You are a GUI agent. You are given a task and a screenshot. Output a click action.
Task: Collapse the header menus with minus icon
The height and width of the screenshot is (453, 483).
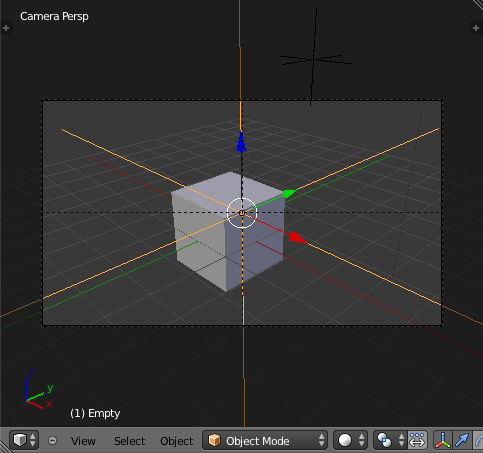52,441
